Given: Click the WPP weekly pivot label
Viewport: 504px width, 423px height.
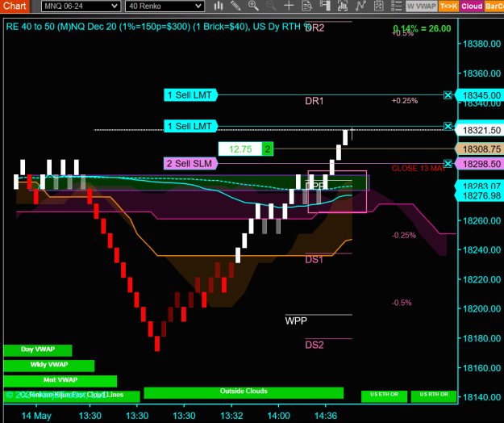Looking at the screenshot, I should [296, 320].
